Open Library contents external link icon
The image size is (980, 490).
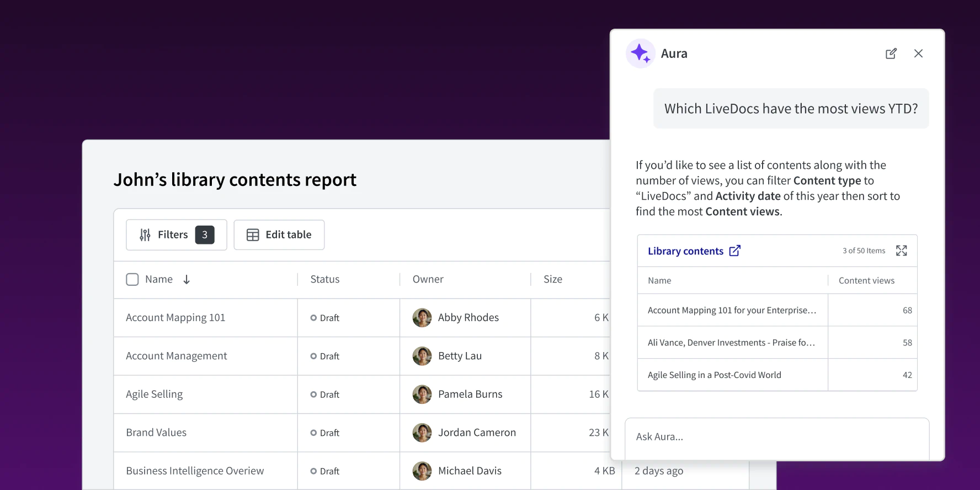point(734,251)
